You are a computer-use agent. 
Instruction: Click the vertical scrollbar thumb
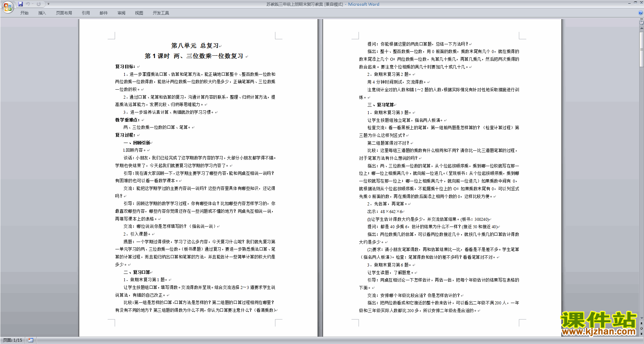(641, 49)
